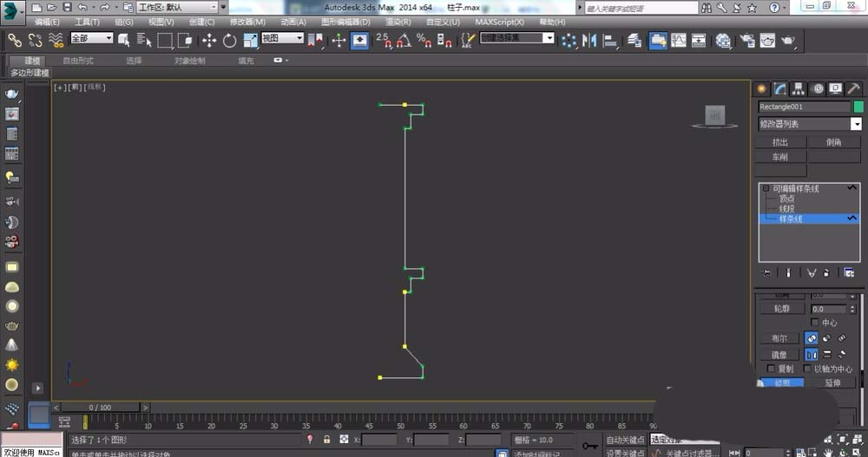Open the Hierarchy panel tab icon

point(799,88)
